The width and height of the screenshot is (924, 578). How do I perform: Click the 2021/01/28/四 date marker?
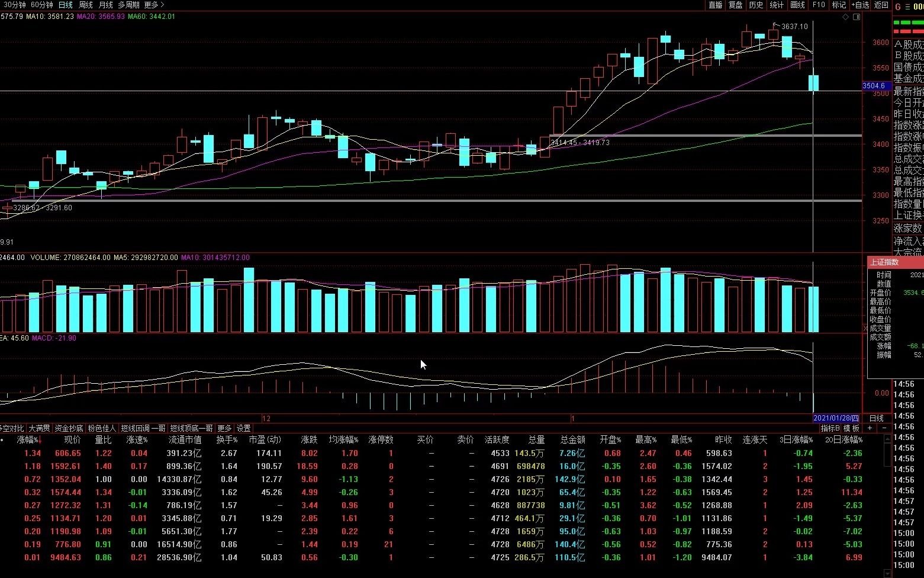[x=836, y=418]
